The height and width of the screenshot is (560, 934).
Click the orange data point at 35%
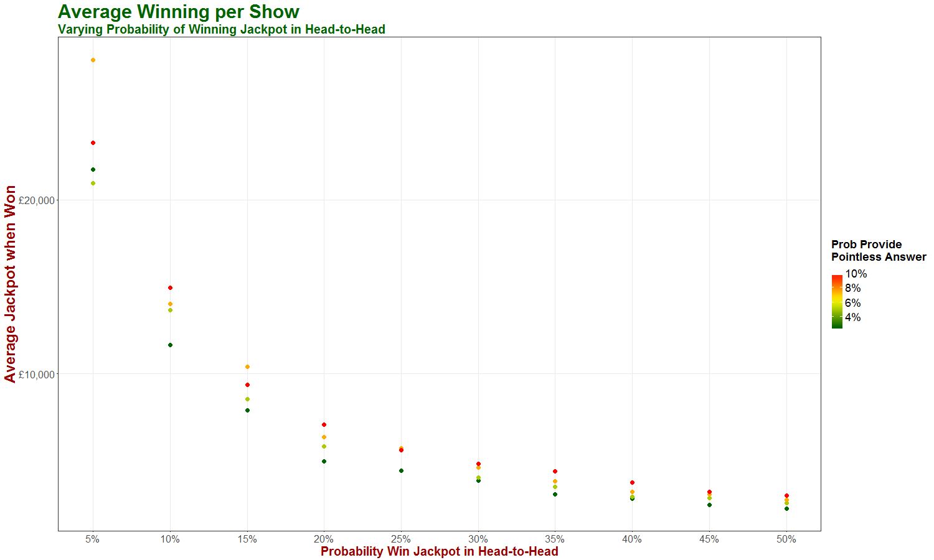point(555,482)
